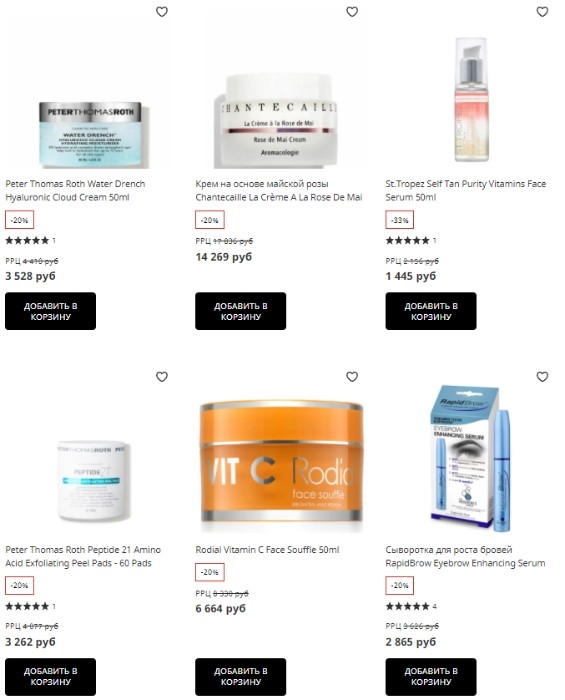Add St.Tropez serum to cart
This screenshot has width=565, height=700.
tap(431, 311)
